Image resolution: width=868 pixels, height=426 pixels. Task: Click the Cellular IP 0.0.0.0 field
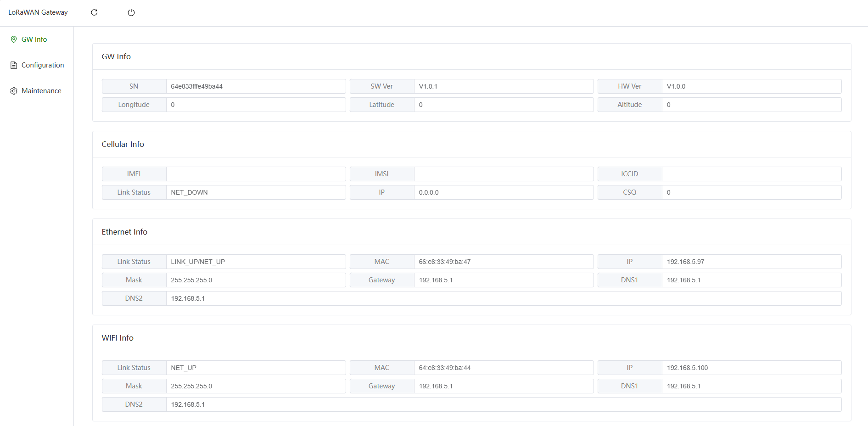(504, 192)
